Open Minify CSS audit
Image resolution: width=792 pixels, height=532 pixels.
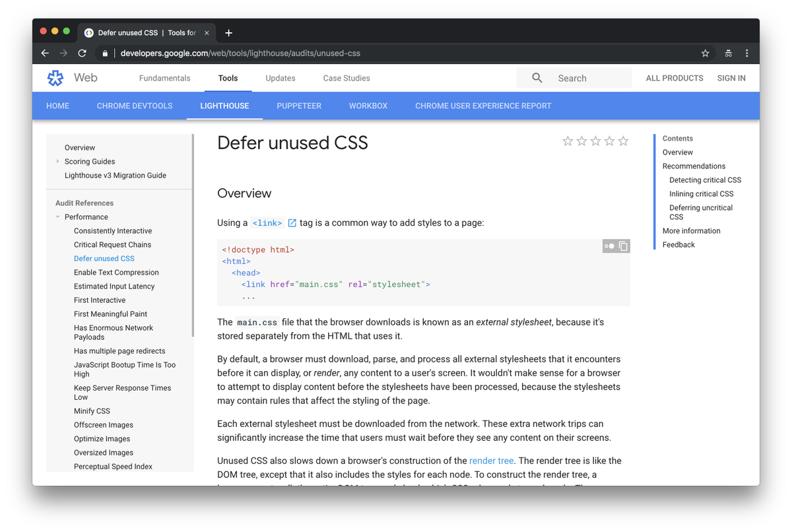[92, 411]
